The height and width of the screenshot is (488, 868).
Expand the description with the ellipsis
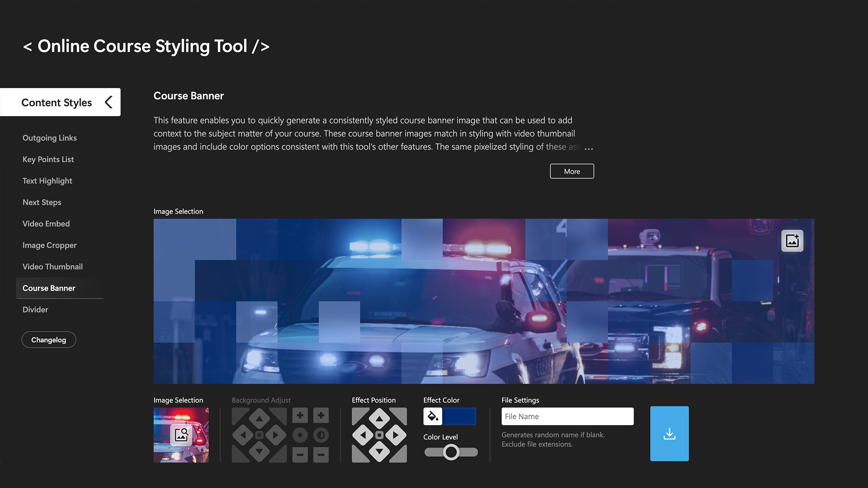589,148
